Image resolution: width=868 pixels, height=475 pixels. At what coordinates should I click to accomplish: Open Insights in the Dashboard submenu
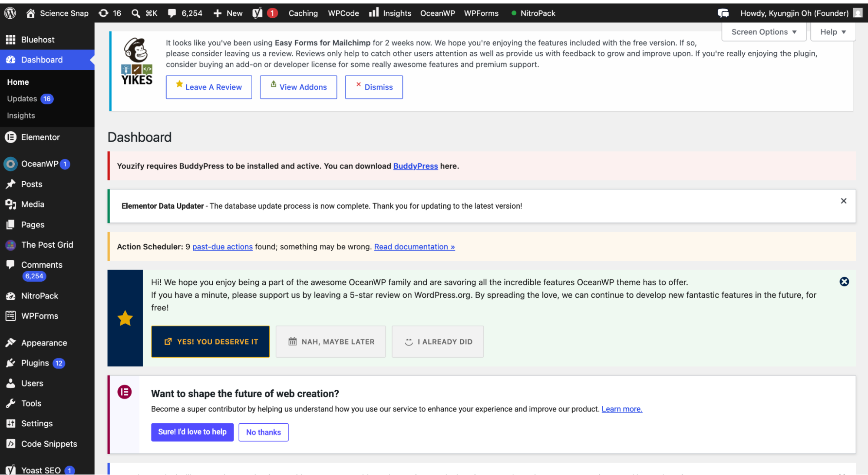(21, 116)
